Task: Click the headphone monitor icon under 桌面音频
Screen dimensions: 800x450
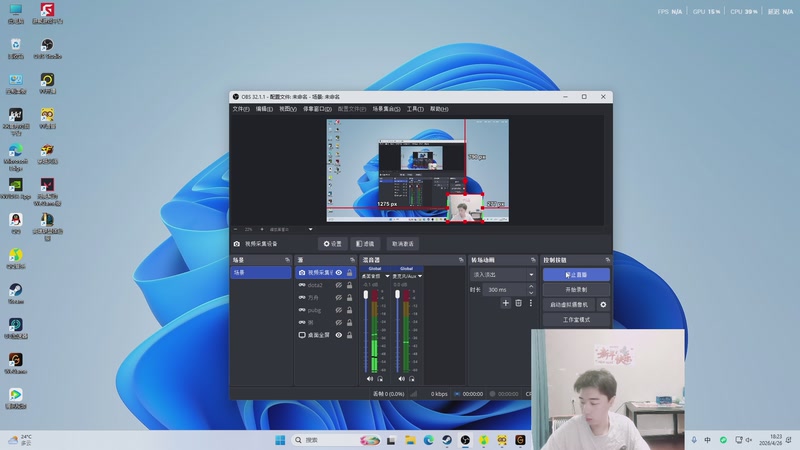Action: [x=380, y=379]
